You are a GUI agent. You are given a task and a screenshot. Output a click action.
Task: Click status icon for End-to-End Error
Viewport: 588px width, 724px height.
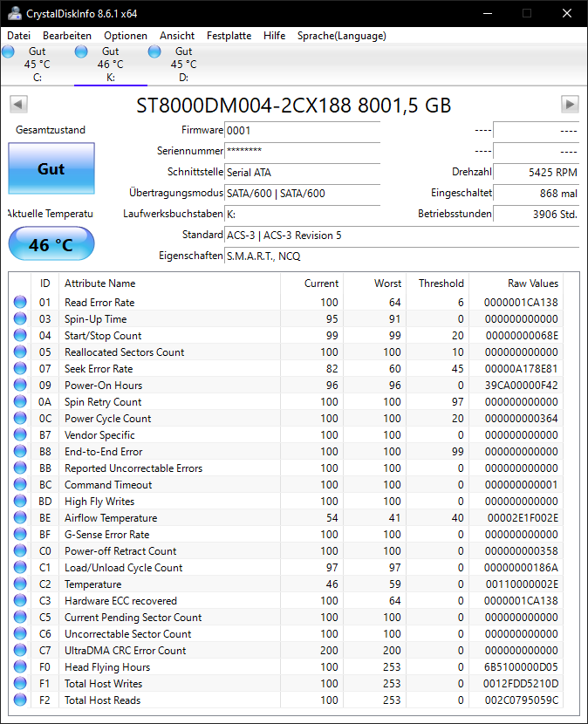[20, 452]
